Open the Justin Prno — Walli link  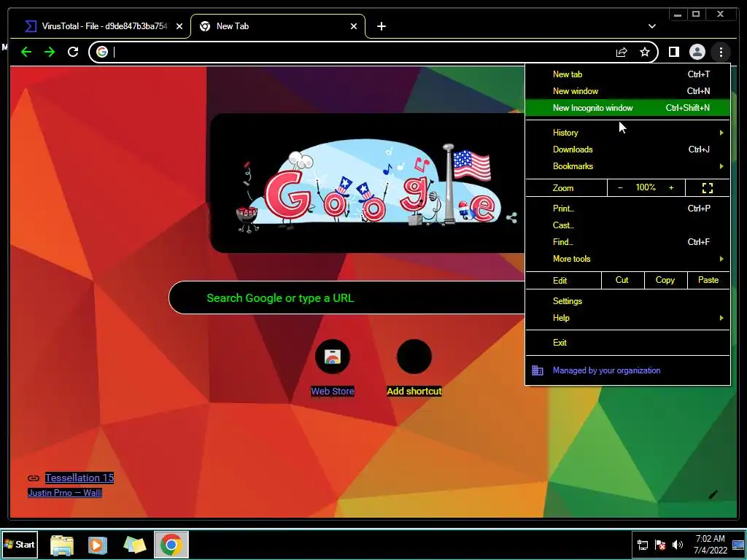(65, 493)
